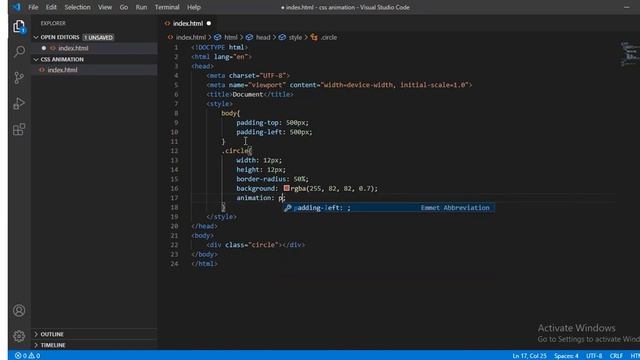Open the Help menu
This screenshot has width=640, height=360.
193,7
